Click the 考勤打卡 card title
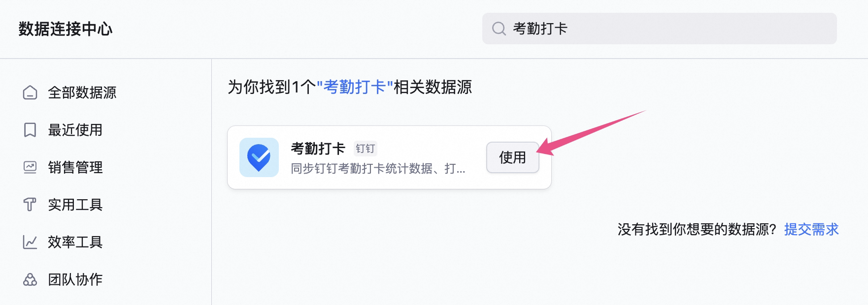The width and height of the screenshot is (868, 305). (x=318, y=148)
